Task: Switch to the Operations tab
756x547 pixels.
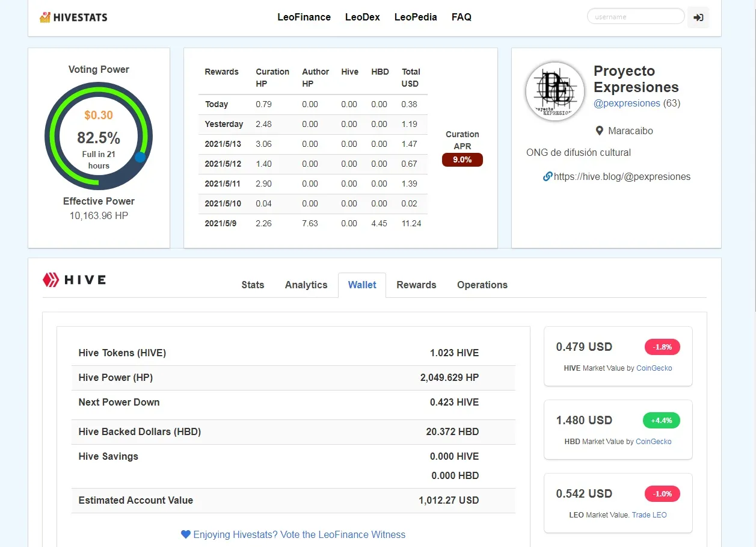Action: click(x=482, y=285)
